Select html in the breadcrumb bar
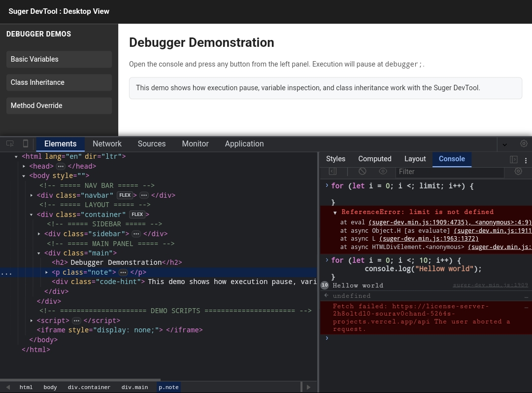This screenshot has height=393, width=532. click(26, 387)
